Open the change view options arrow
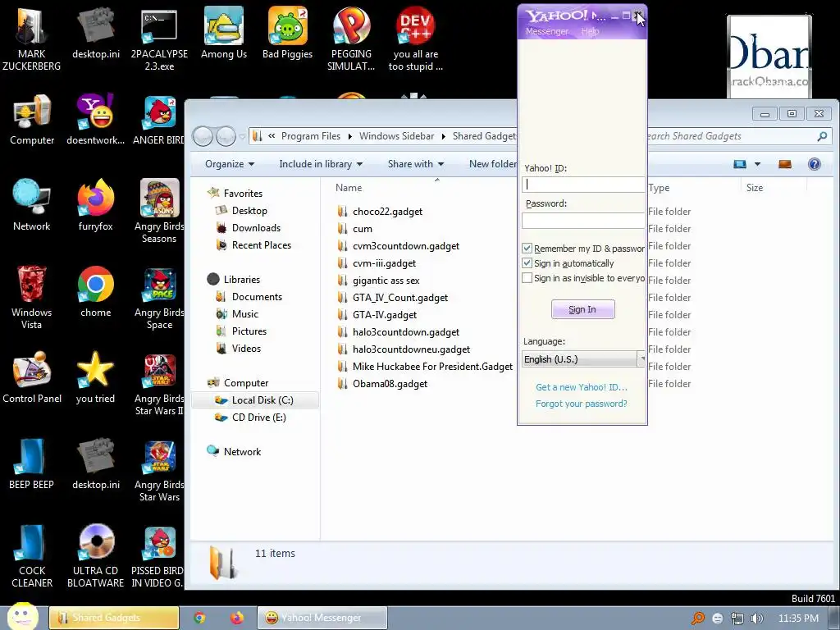 pos(757,164)
